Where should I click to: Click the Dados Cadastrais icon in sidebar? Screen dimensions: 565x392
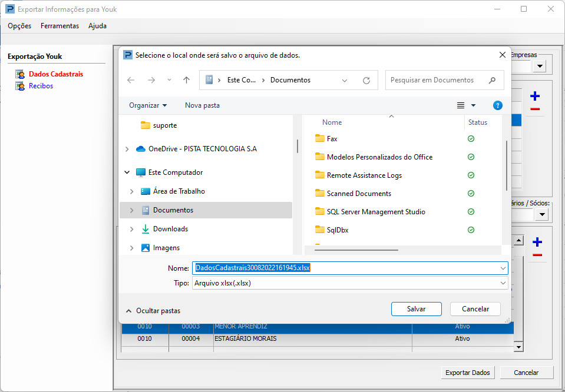[x=21, y=74]
